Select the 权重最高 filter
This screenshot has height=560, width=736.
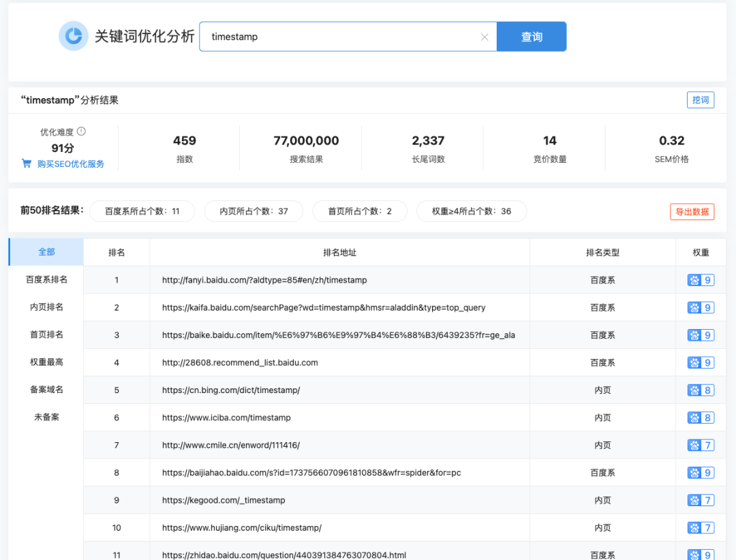pos(45,362)
